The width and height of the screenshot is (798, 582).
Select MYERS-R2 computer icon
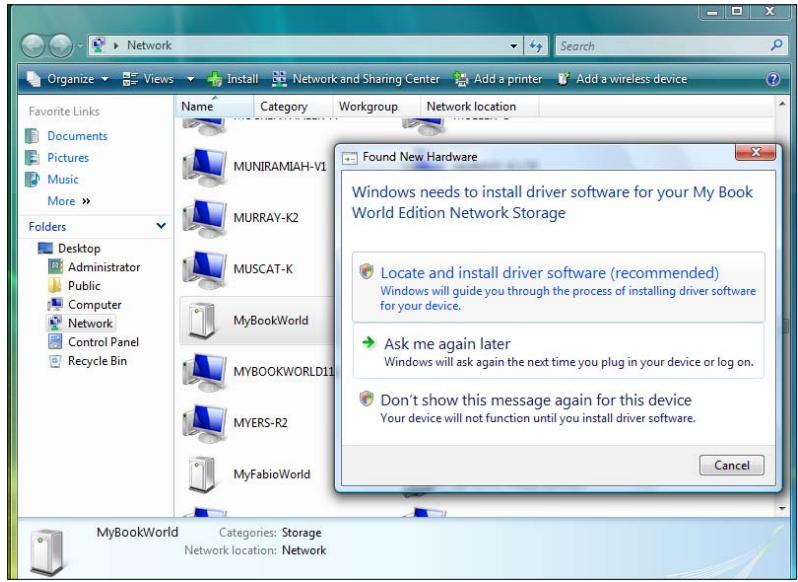(x=204, y=423)
